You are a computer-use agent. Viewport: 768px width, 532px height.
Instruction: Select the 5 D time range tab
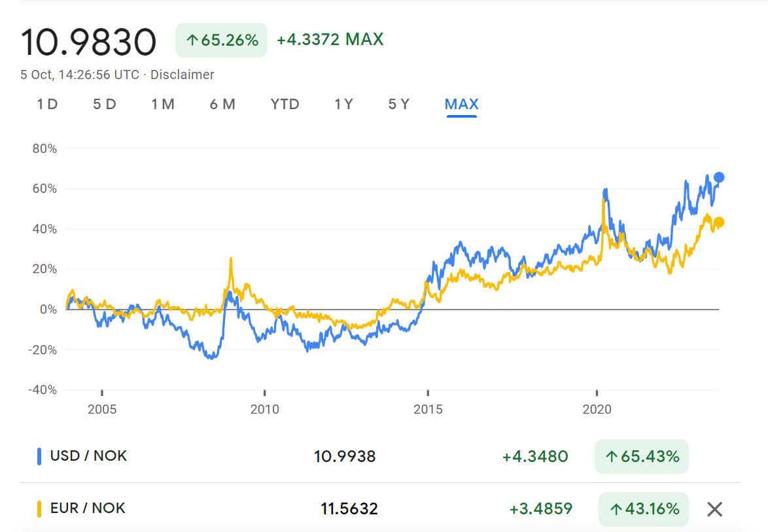click(104, 105)
